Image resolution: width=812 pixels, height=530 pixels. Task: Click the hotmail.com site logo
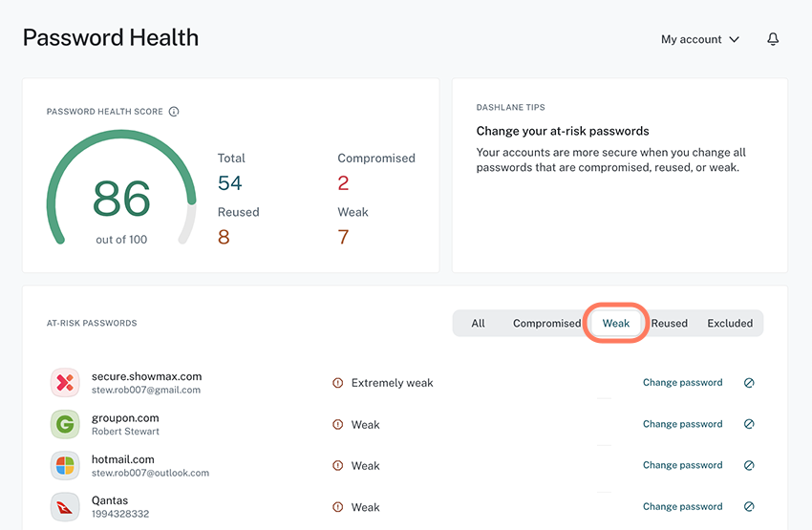coord(65,466)
